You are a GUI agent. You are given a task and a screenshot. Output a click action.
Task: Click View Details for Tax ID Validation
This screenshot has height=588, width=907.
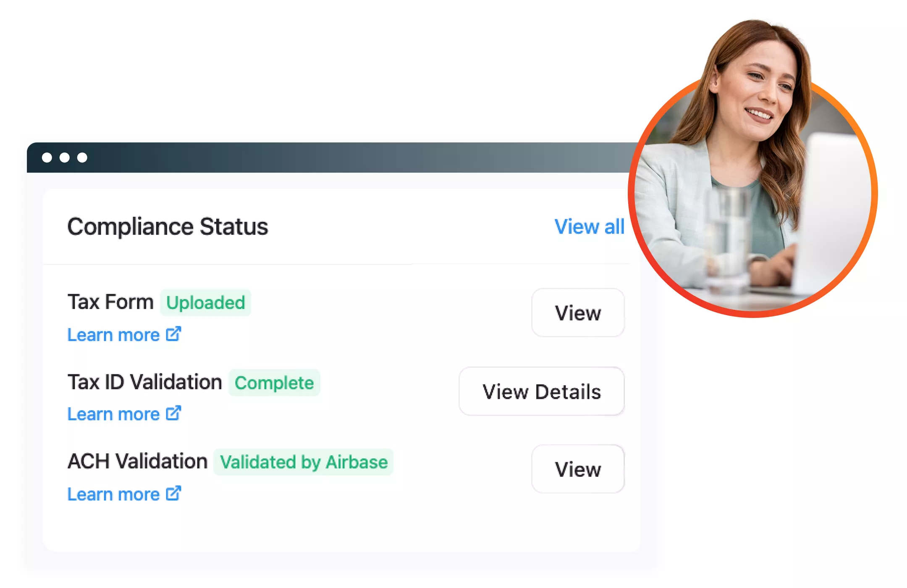(x=542, y=391)
